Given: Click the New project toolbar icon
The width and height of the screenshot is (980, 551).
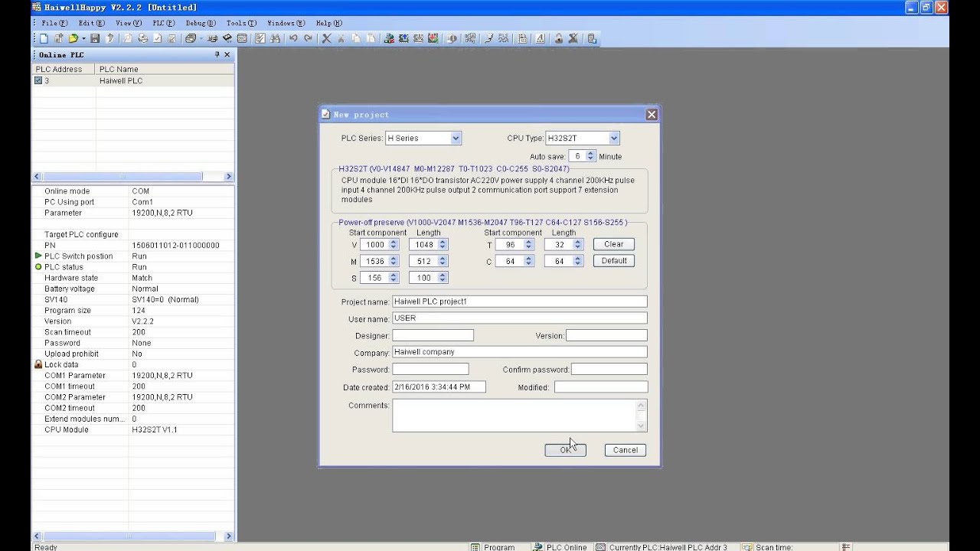Looking at the screenshot, I should point(44,38).
